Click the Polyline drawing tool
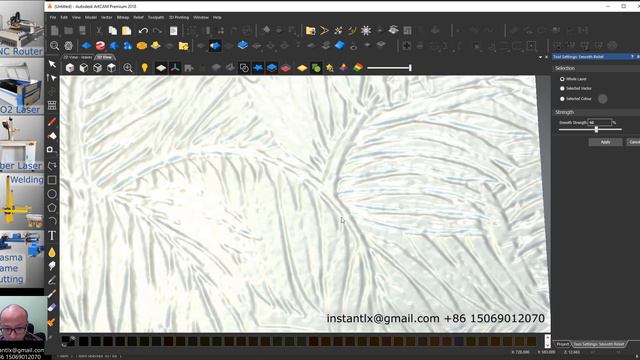This screenshot has height=360, width=640. point(52,166)
